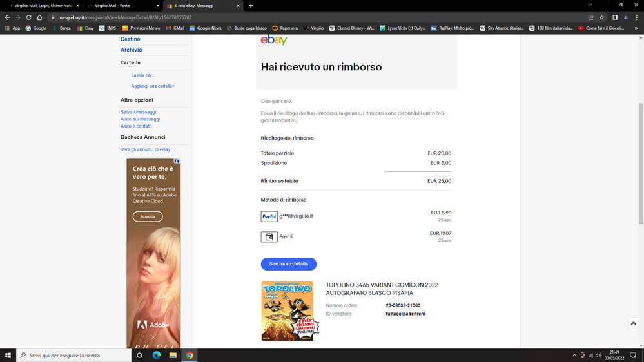
Task: Open Classici Disney Wikipedia bookmark
Action: coord(352,28)
